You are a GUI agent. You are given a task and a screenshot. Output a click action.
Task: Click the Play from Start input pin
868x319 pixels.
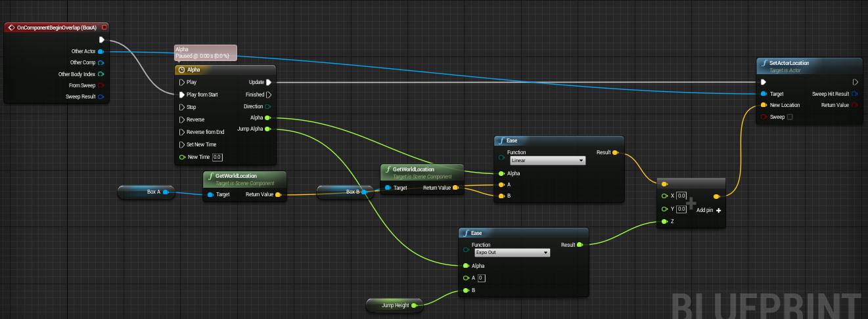(x=182, y=95)
